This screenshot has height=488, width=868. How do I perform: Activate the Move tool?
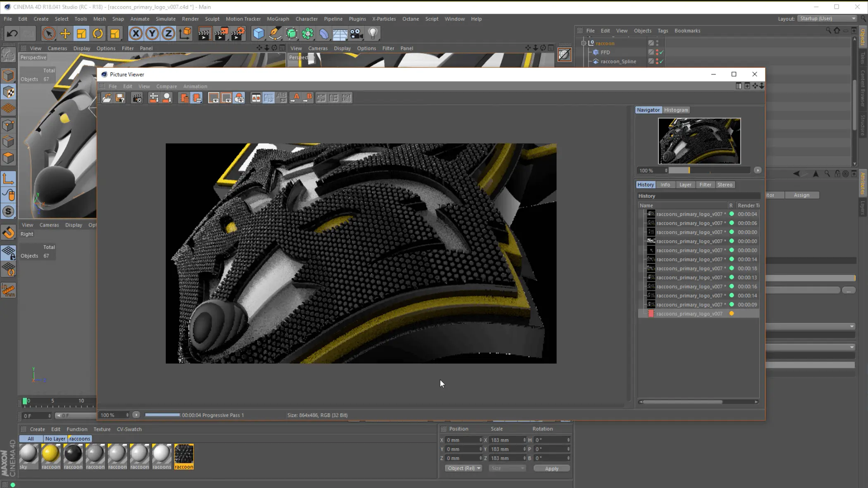(65, 33)
